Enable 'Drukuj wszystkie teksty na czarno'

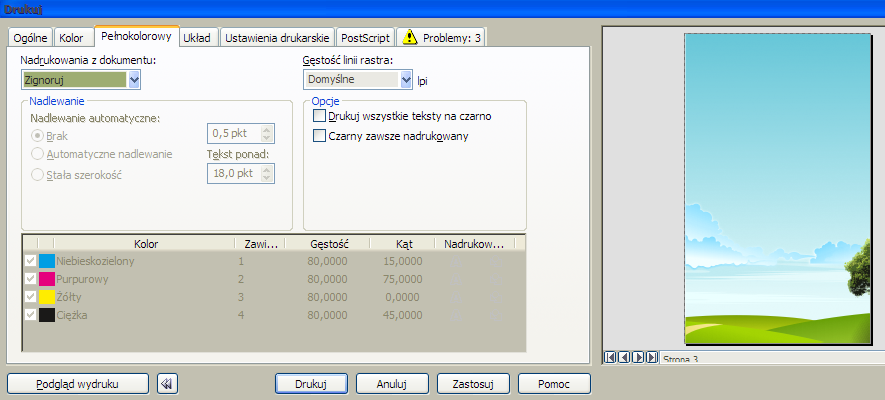[x=320, y=116]
